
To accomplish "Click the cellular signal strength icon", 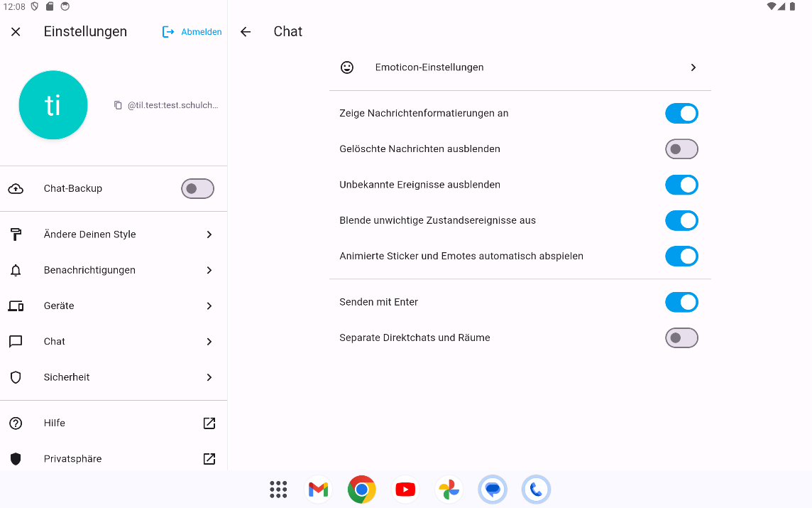I will coord(781,6).
